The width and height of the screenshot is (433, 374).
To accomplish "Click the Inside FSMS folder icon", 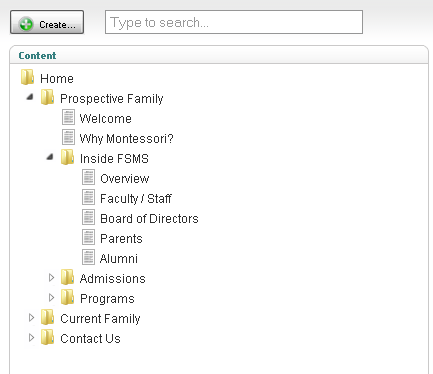I will (67, 157).
